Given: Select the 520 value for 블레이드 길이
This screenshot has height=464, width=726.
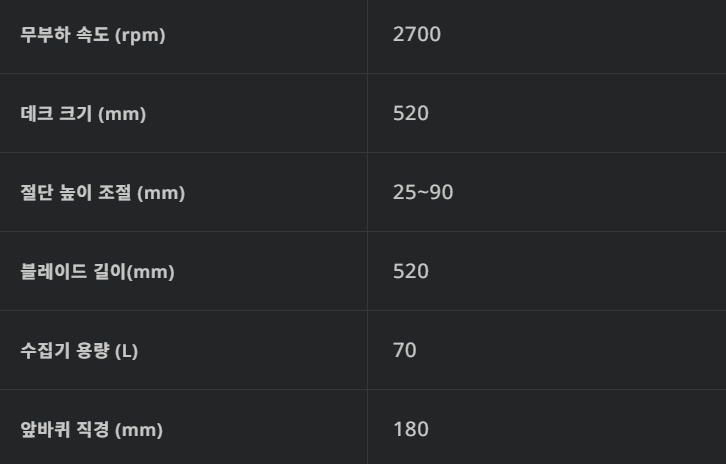Looking at the screenshot, I should [x=410, y=272].
